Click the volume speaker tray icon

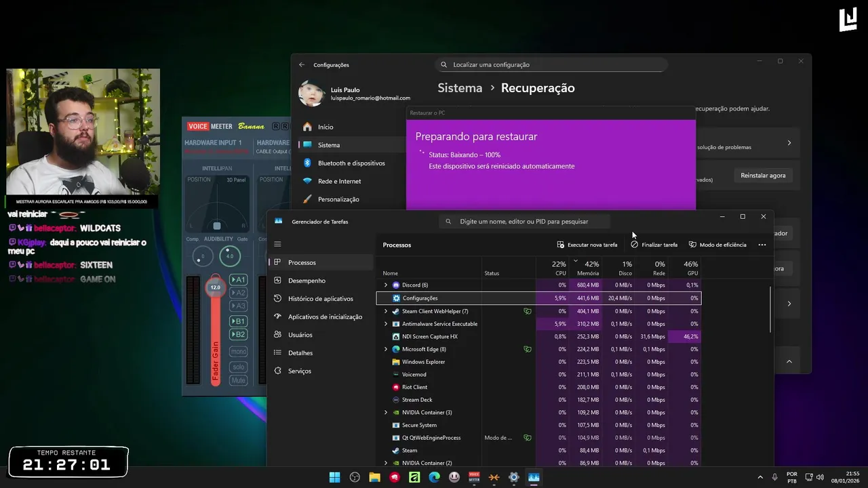(820, 477)
